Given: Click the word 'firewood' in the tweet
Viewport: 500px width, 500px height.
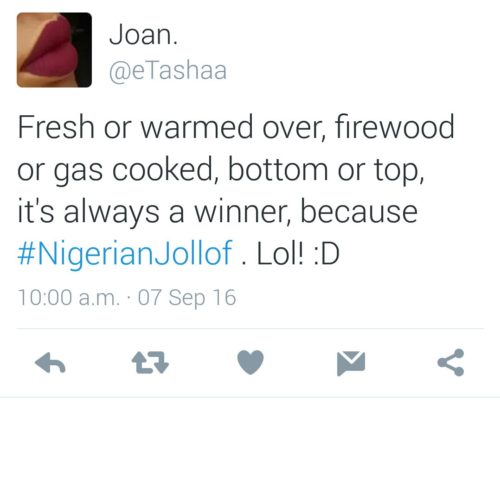Looking at the screenshot, I should point(395,127).
